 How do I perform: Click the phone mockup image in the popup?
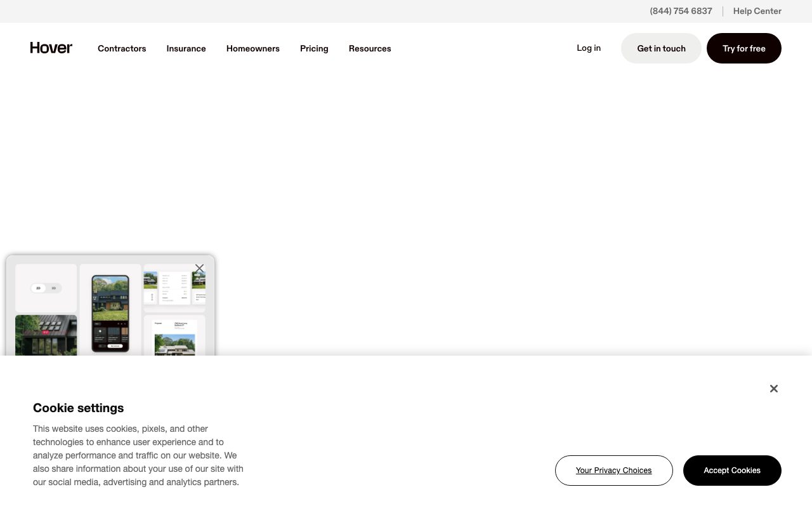(110, 313)
